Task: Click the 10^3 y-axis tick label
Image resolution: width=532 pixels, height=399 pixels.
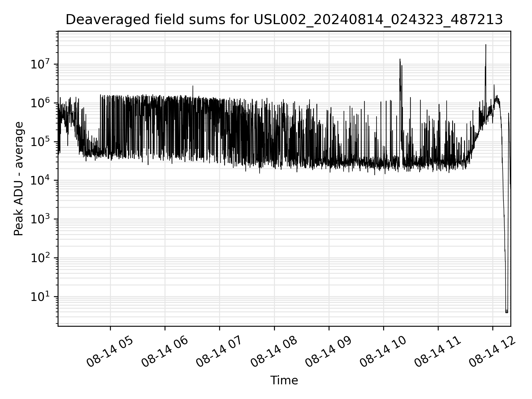Action: coord(41,219)
